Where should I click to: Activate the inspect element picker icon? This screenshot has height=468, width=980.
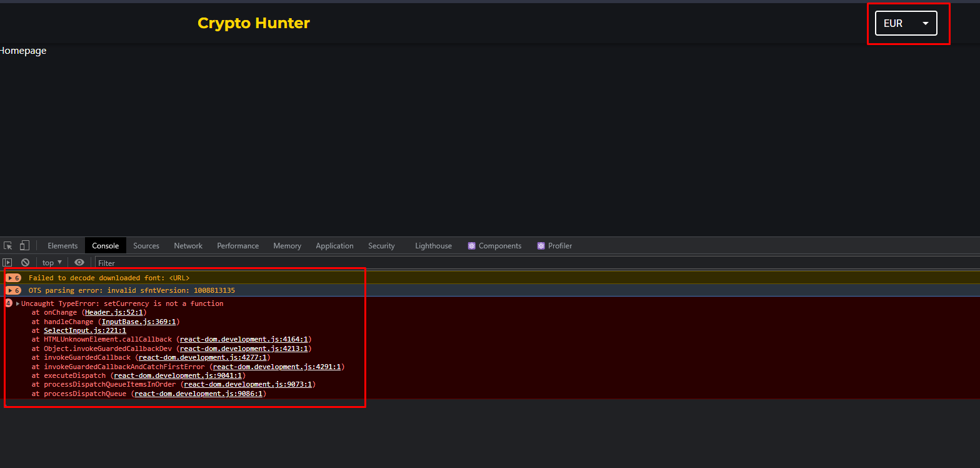[8, 246]
